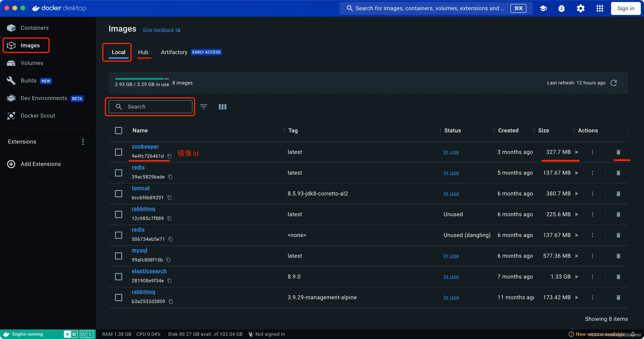Click the manage columns icon
644x339 pixels.
pyautogui.click(x=222, y=107)
